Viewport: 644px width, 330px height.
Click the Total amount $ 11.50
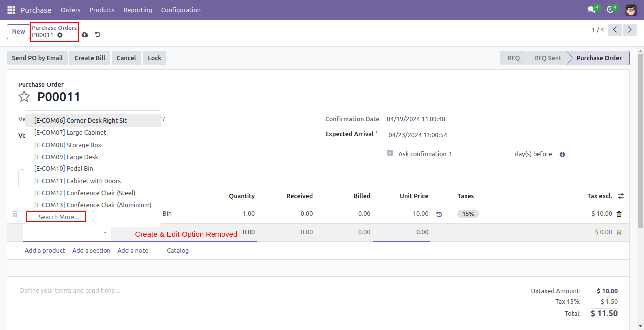click(x=604, y=314)
